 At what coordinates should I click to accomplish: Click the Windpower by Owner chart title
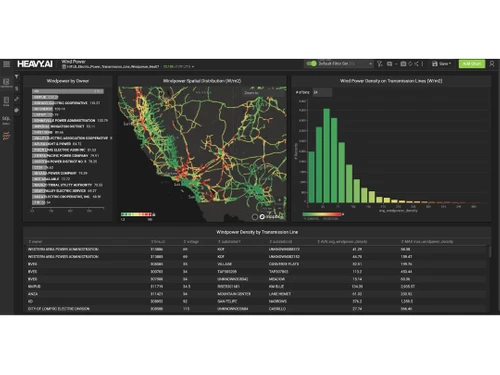pyautogui.click(x=68, y=81)
